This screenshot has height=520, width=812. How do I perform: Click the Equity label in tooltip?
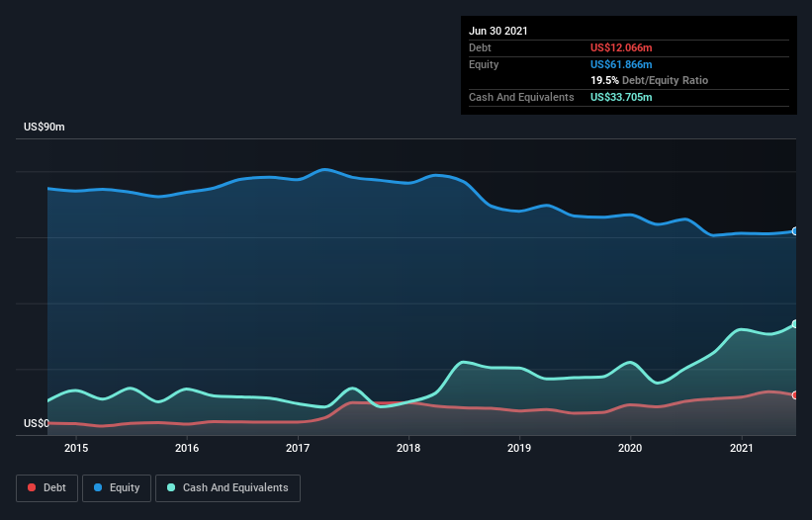click(484, 64)
